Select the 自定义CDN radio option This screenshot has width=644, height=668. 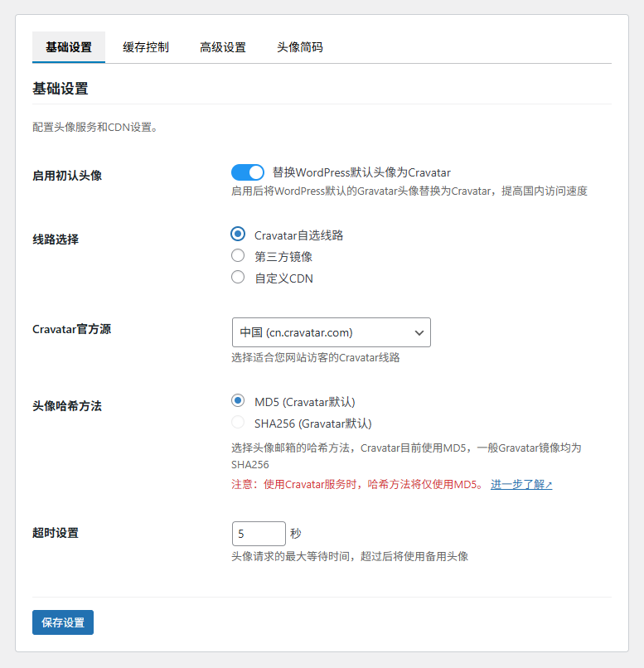(238, 278)
